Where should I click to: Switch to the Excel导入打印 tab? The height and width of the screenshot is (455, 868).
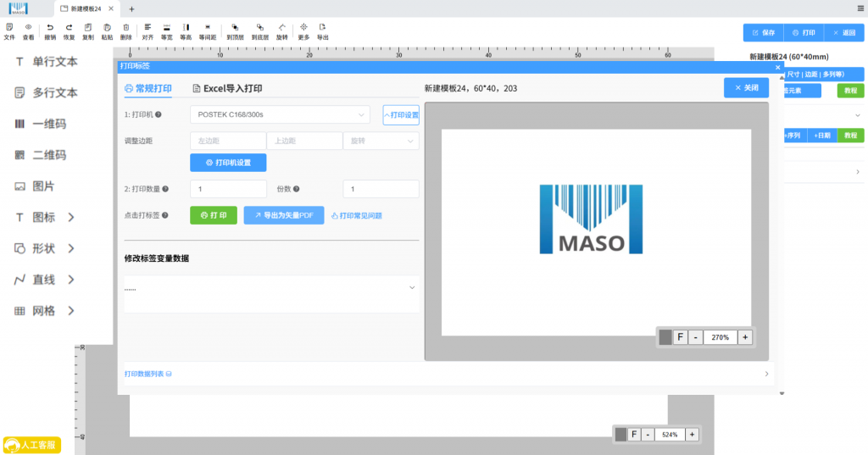click(227, 89)
